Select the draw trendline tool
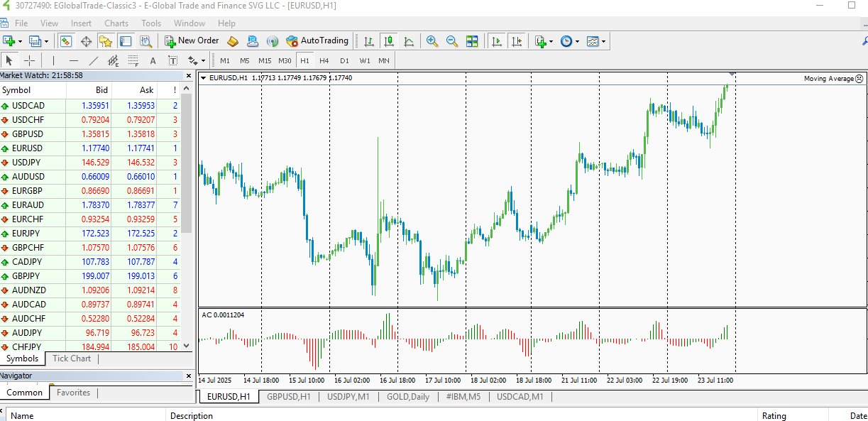This screenshot has height=421, width=868. pyautogui.click(x=94, y=60)
